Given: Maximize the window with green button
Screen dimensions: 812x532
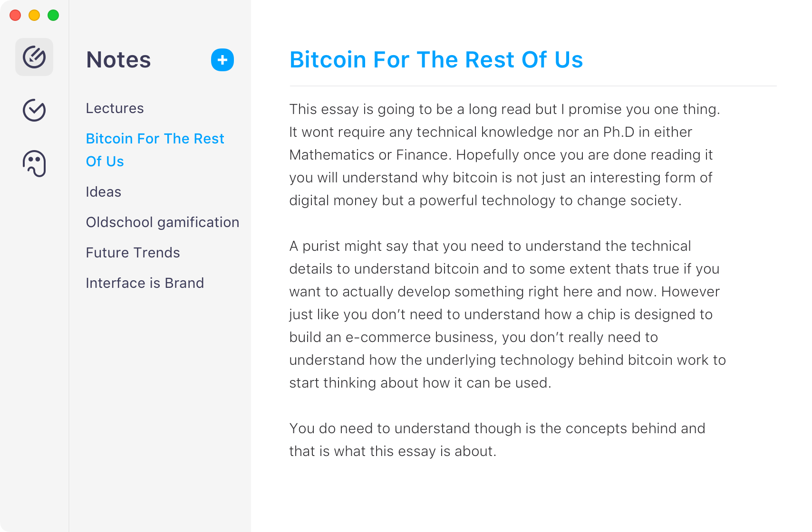Looking at the screenshot, I should click(53, 15).
